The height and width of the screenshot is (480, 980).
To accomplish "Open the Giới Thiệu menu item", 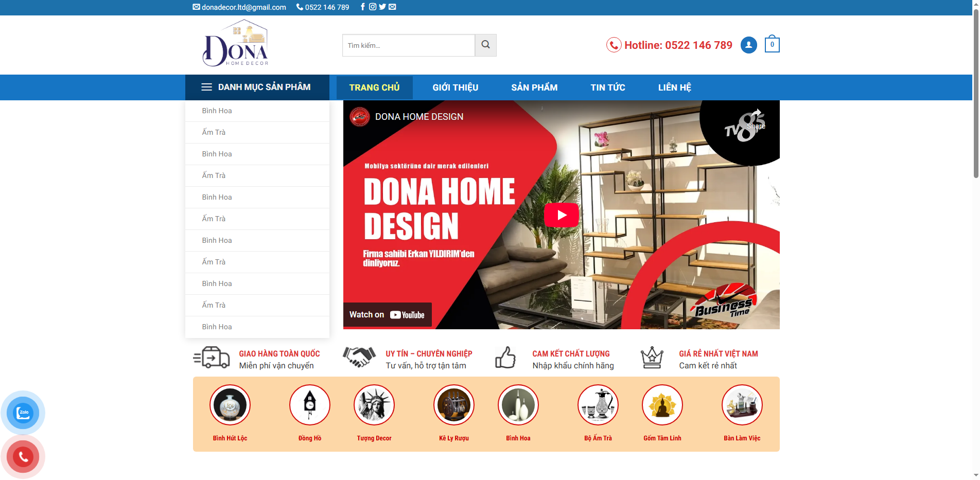I will click(x=456, y=87).
